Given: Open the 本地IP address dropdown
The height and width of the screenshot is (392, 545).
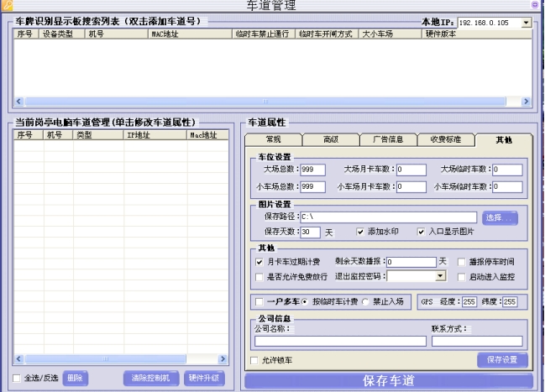Looking at the screenshot, I should (526, 22).
